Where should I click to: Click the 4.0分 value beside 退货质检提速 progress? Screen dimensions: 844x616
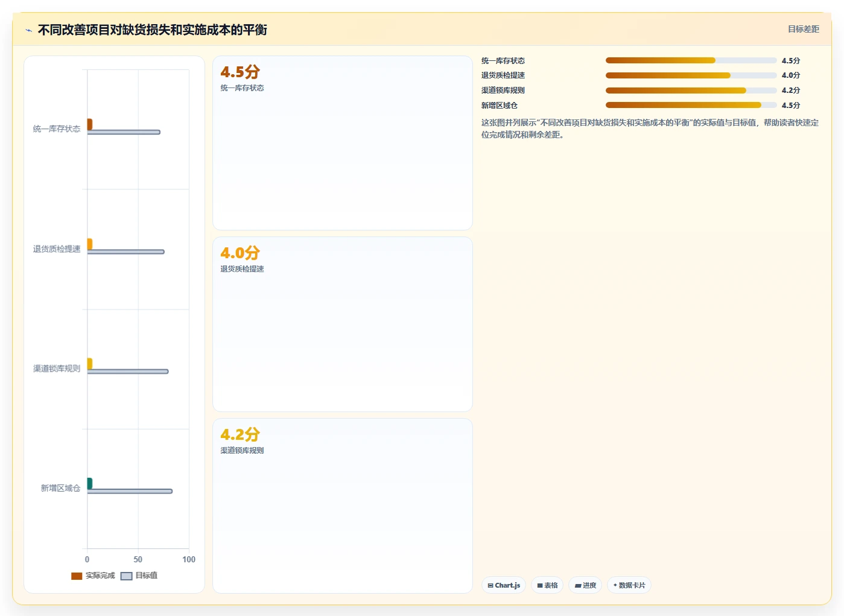click(x=791, y=75)
